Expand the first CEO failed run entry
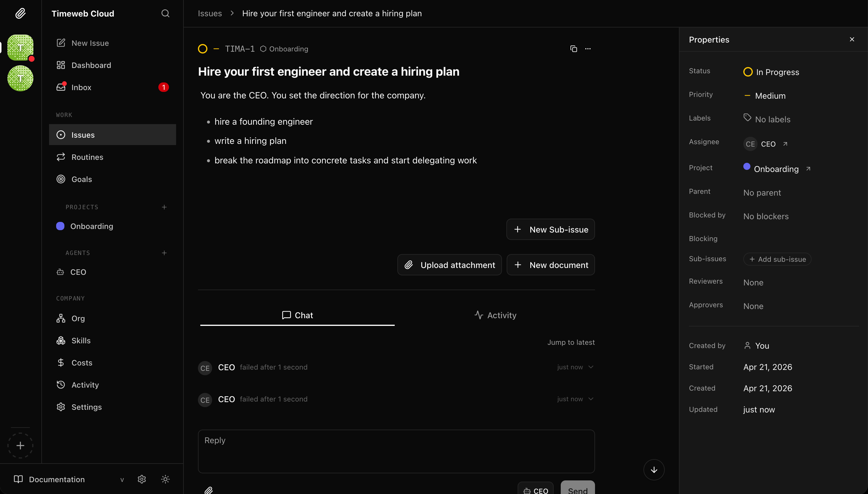This screenshot has width=868, height=494. tap(591, 367)
